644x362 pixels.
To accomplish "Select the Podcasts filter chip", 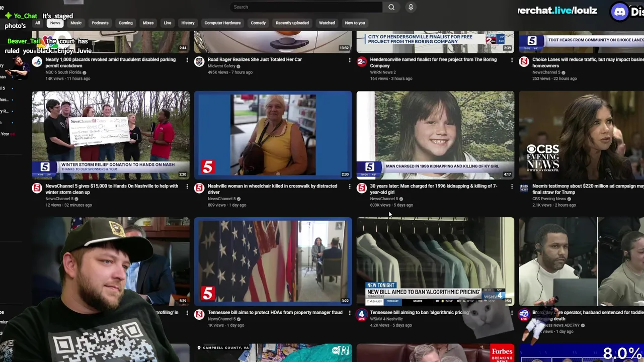I will [100, 23].
